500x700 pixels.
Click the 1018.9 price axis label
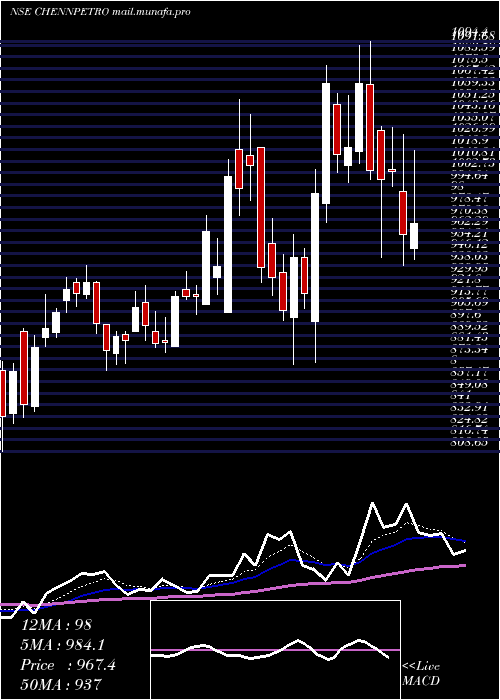point(470,141)
